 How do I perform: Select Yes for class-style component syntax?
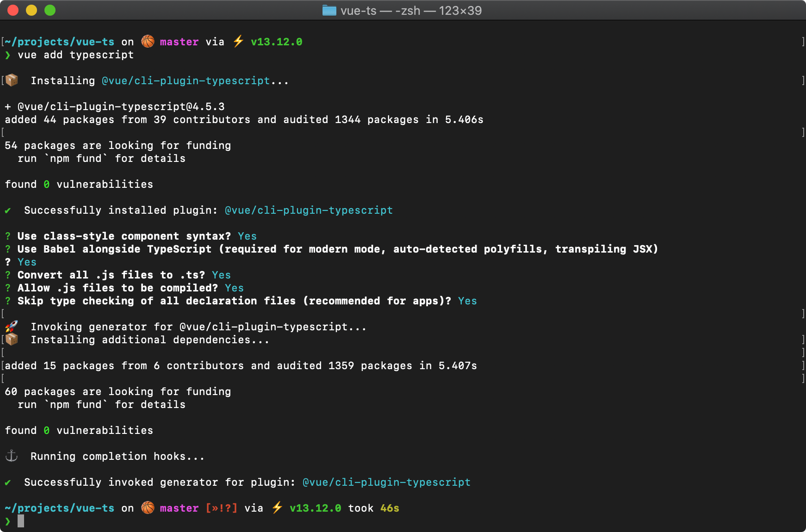point(247,236)
